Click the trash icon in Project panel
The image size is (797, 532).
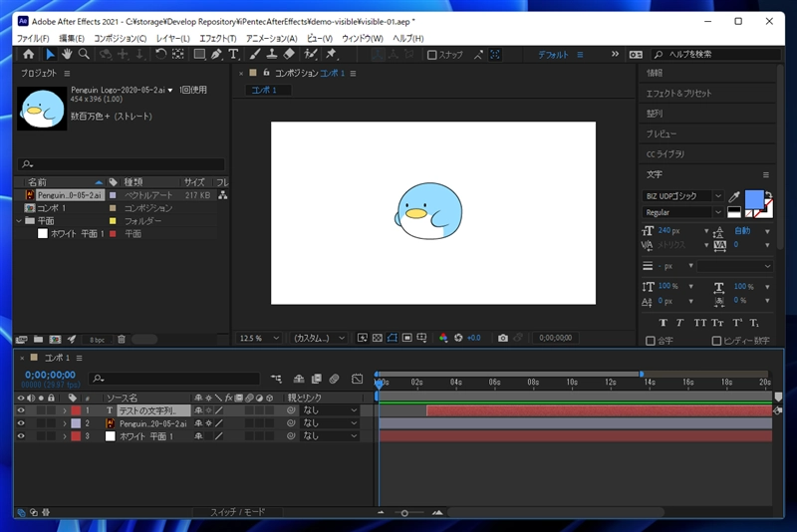coord(121,339)
